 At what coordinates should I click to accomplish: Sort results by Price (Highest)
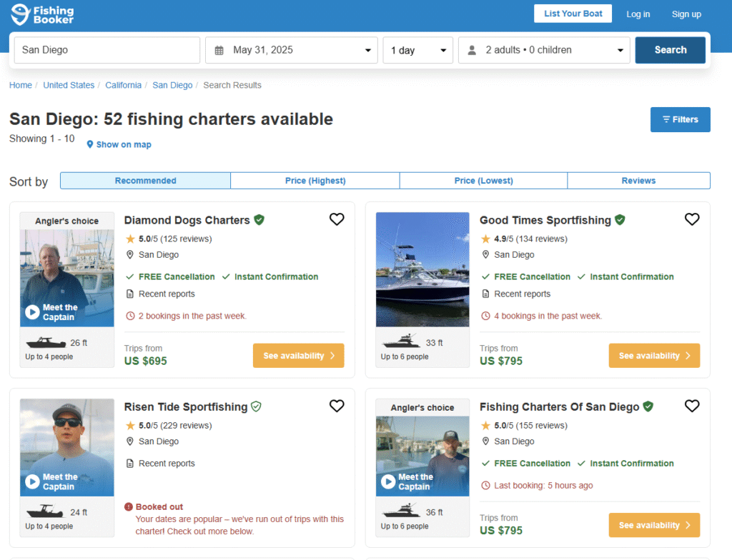click(x=315, y=181)
